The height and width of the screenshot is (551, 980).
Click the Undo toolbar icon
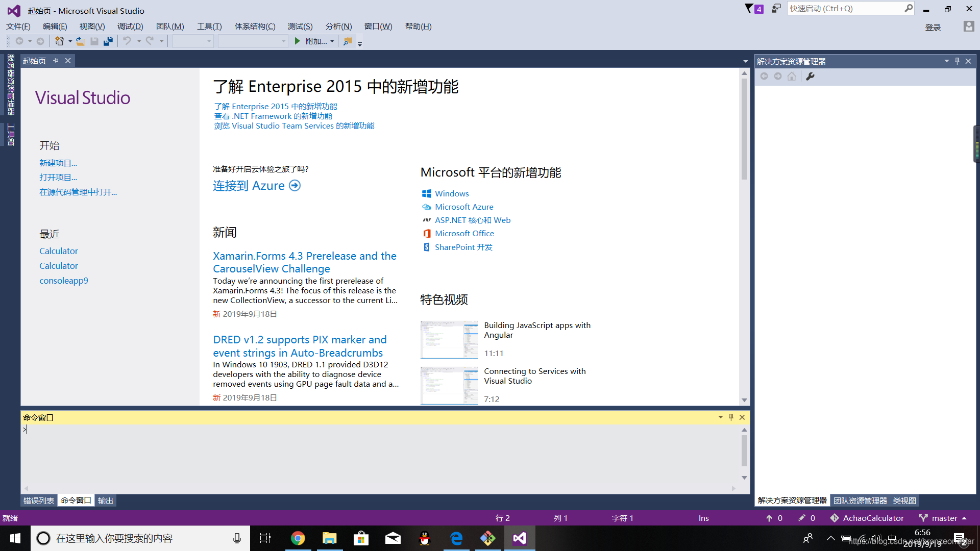[125, 42]
